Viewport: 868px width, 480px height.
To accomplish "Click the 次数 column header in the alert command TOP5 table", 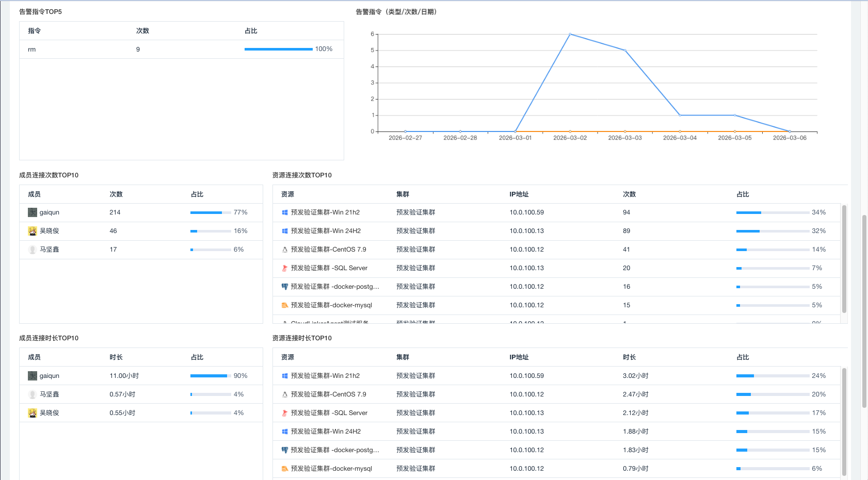I will point(142,31).
